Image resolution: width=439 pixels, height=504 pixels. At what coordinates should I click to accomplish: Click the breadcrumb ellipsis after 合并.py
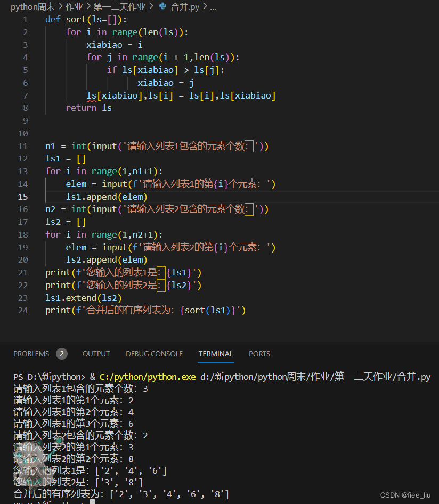click(x=213, y=7)
